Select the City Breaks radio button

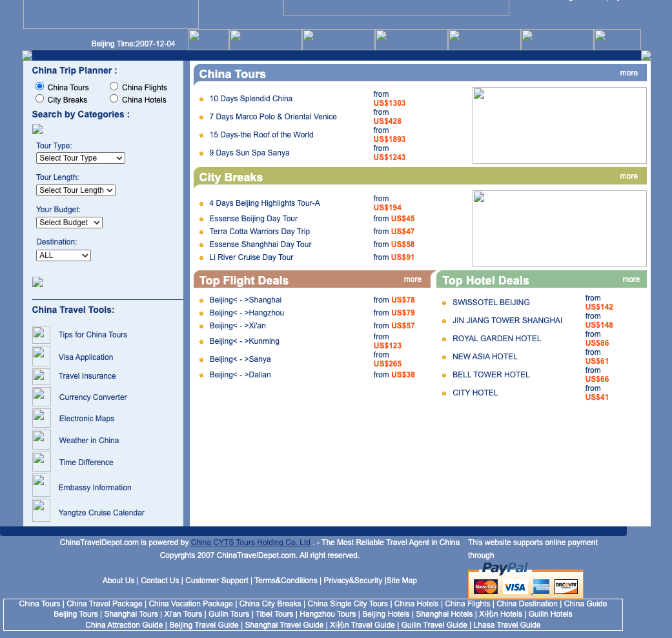pos(40,99)
